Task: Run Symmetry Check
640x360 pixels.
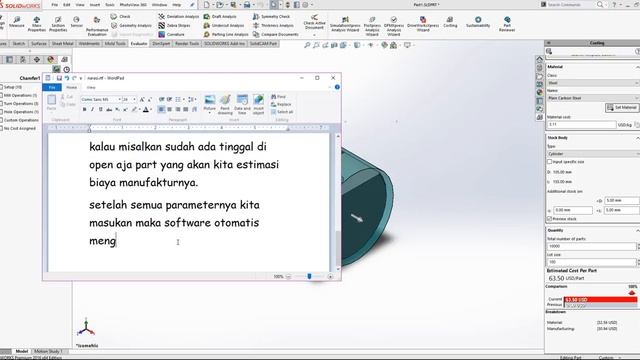Action: pyautogui.click(x=271, y=16)
